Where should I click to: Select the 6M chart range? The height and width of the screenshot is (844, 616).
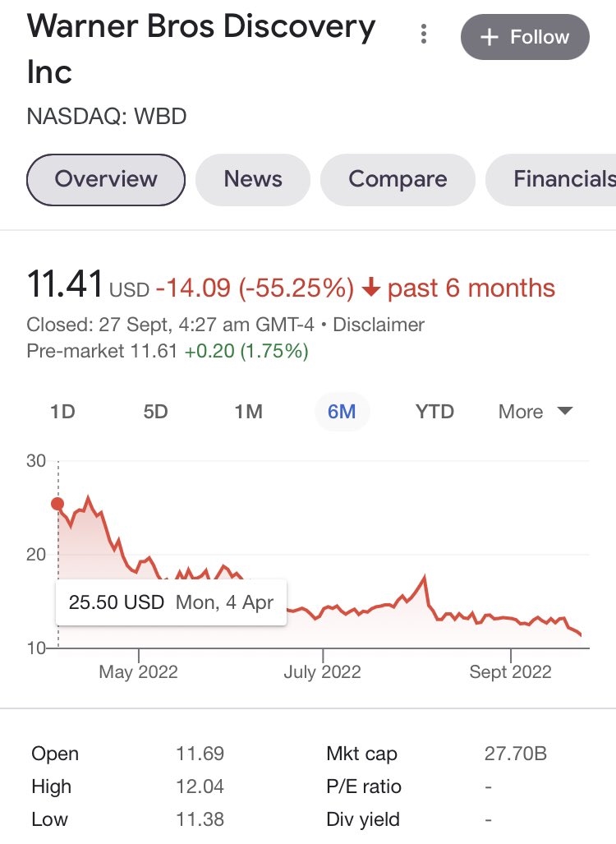pyautogui.click(x=342, y=412)
